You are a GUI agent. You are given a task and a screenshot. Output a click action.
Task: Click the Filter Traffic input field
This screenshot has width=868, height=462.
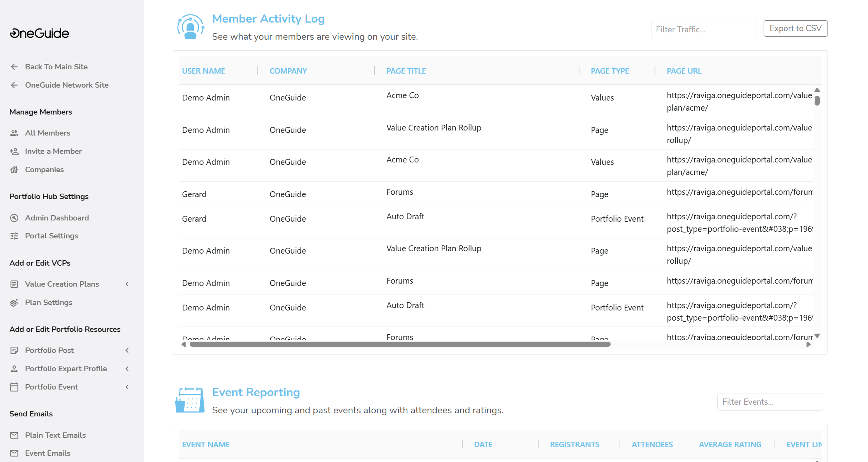pyautogui.click(x=704, y=29)
